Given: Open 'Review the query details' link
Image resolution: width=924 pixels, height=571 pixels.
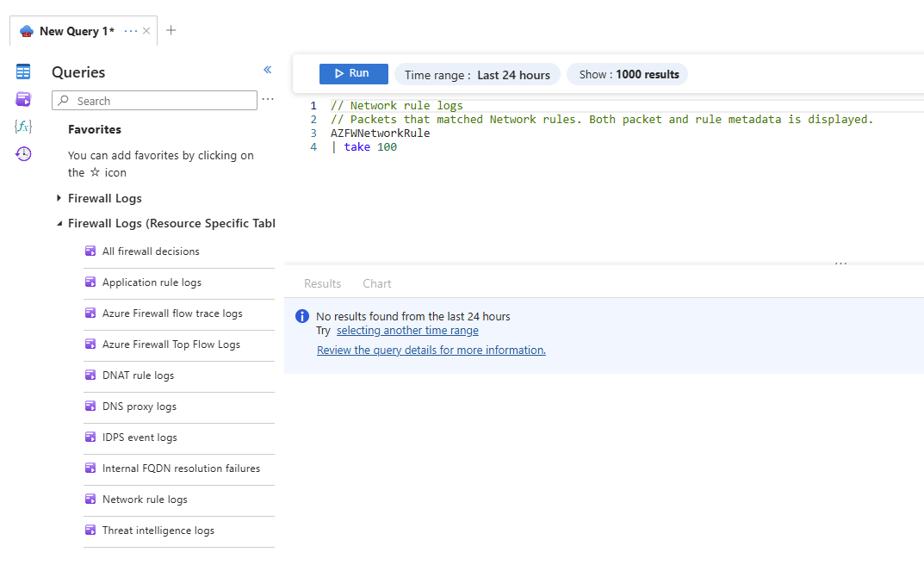Looking at the screenshot, I should [431, 351].
